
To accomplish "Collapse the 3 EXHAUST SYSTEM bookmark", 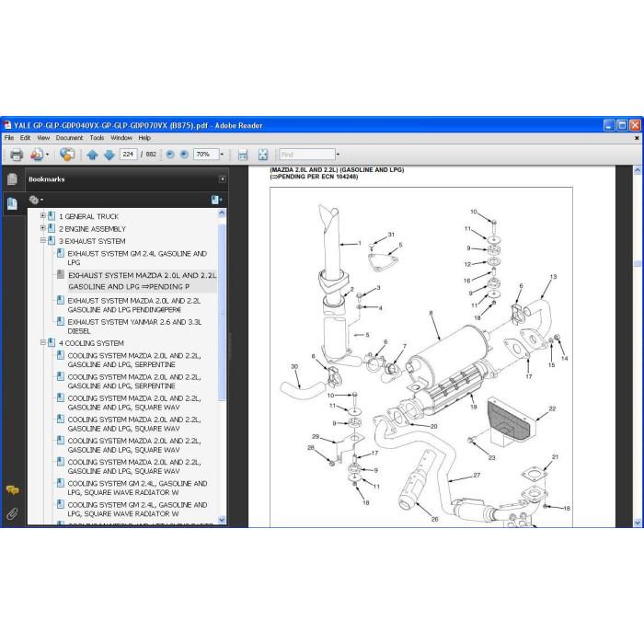I will tap(42, 240).
